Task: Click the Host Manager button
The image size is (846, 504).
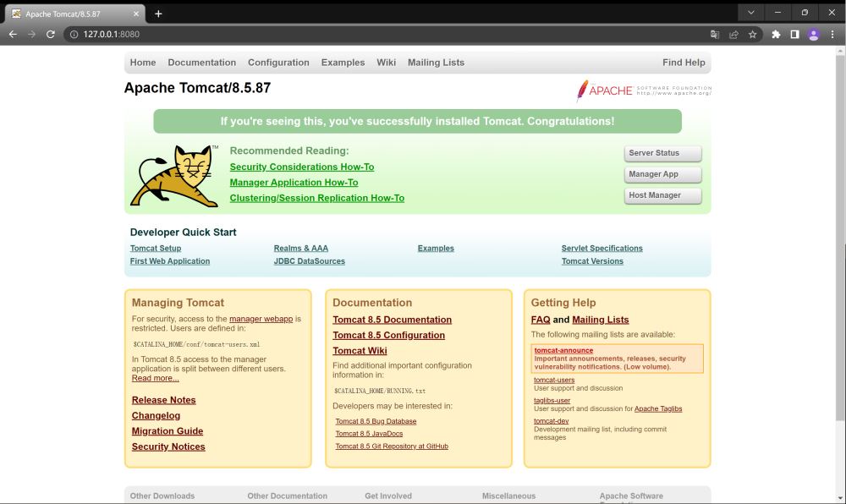Action: 662,195
